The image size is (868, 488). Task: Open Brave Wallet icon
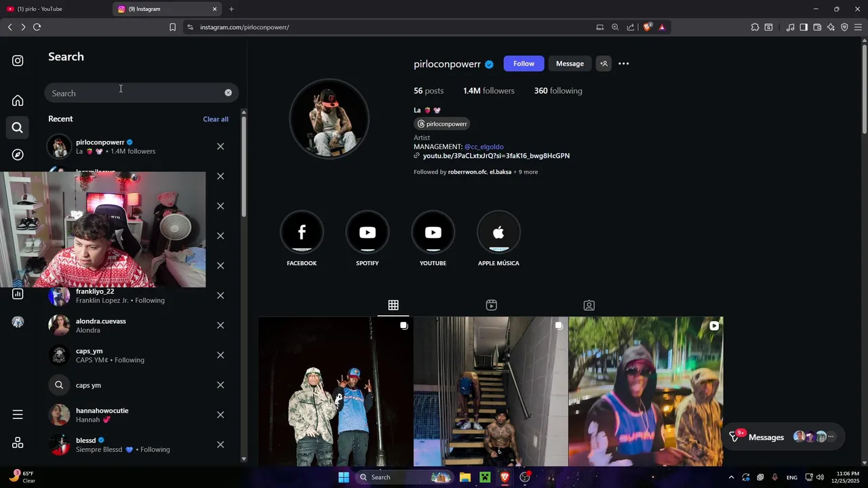click(x=817, y=27)
